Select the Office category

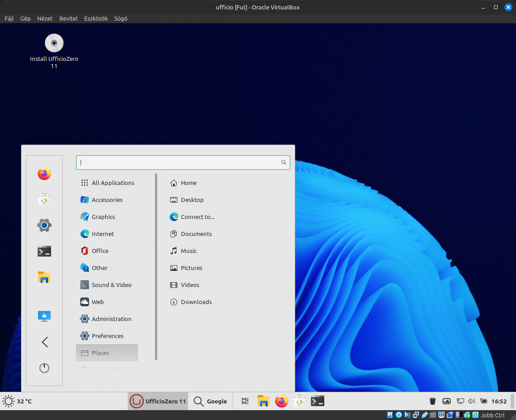[107, 251]
